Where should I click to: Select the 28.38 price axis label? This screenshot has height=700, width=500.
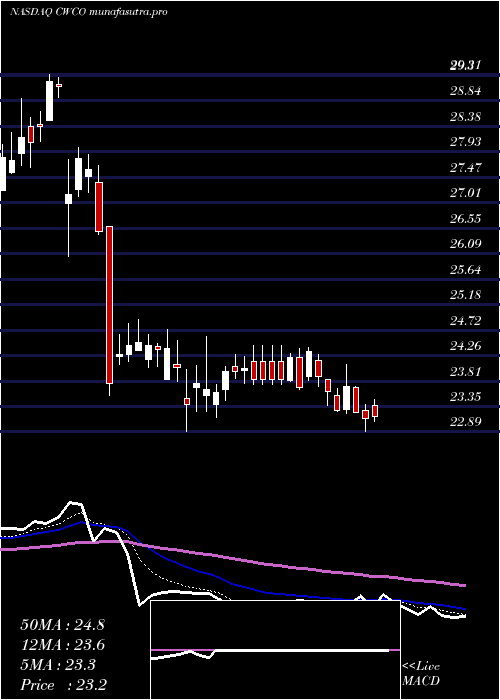(466, 117)
